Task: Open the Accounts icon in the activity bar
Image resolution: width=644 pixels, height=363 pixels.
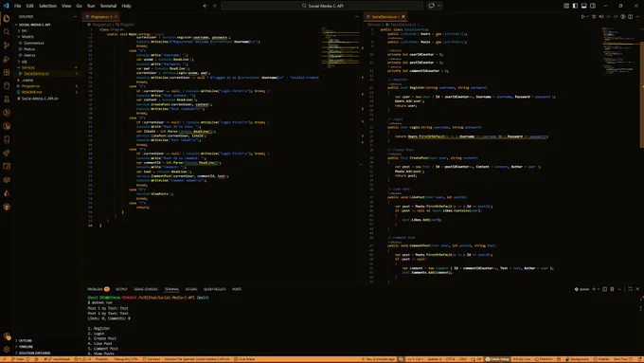Action: [x=7, y=336]
